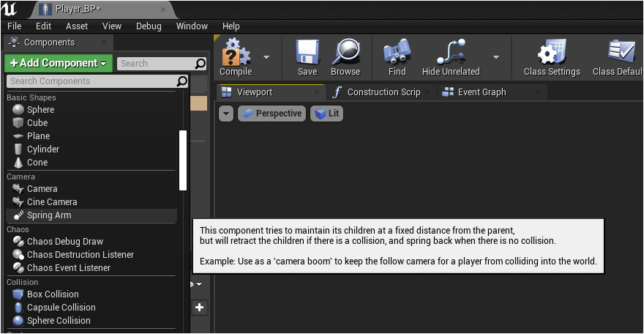Add a Sphere Collision component
The height and width of the screenshot is (334, 644).
coord(91,320)
